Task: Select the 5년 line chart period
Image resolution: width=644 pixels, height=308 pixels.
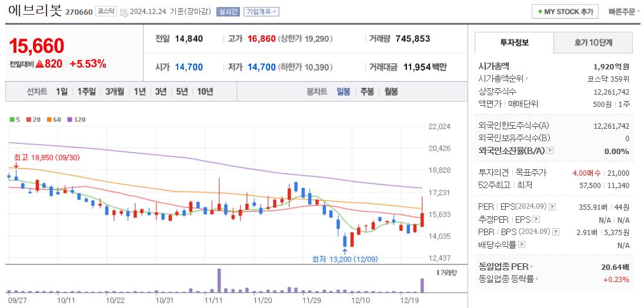Action: pos(182,92)
